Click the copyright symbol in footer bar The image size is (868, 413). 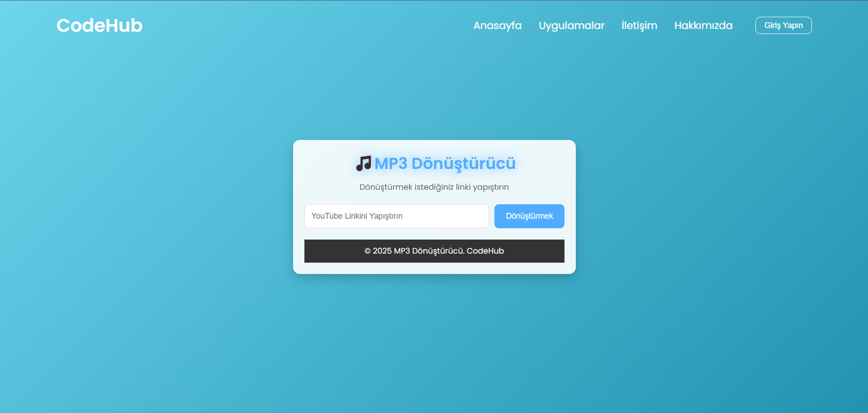pos(367,251)
